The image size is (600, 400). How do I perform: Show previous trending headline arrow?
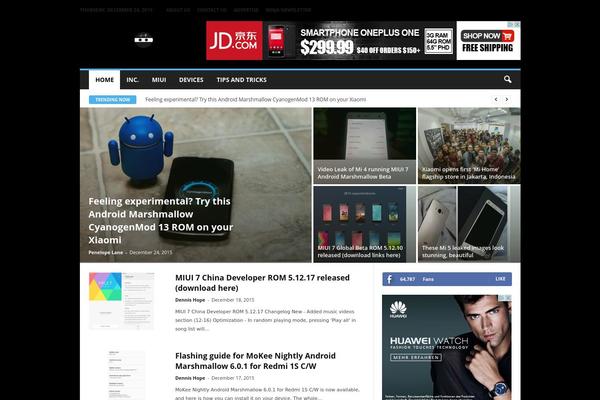(x=496, y=100)
